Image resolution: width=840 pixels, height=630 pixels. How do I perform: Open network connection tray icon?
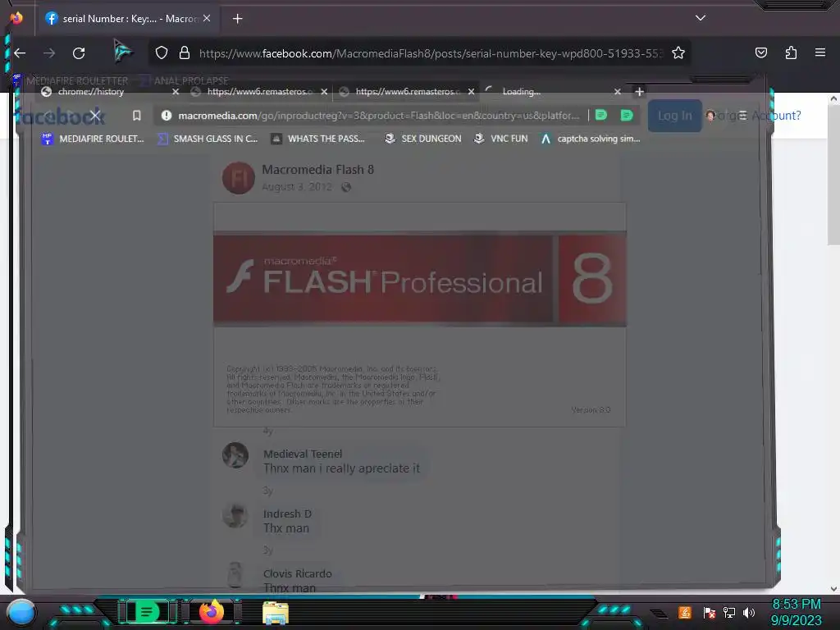[x=728, y=612]
